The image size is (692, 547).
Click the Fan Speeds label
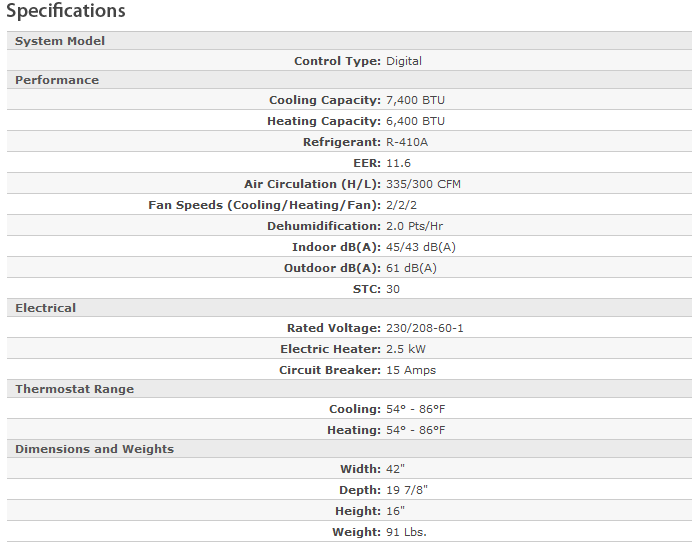coord(264,205)
